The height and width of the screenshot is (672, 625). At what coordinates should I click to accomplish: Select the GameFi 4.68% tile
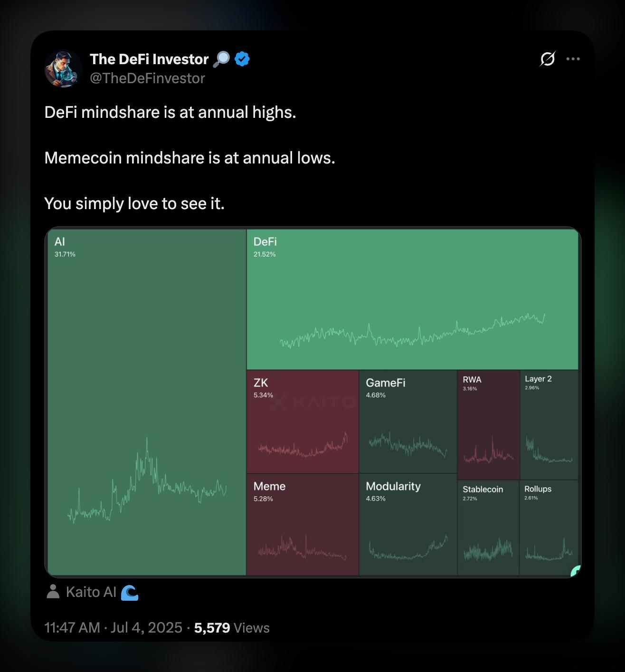pos(408,422)
